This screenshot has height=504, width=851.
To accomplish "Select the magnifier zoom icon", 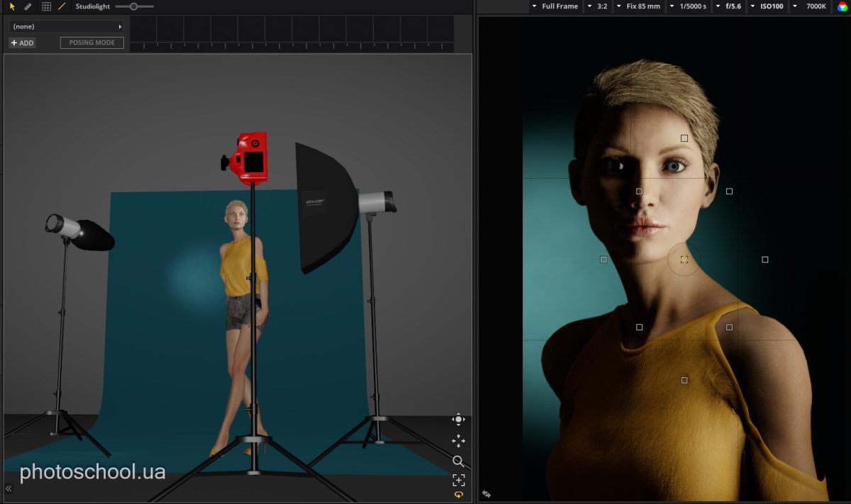I will 459,461.
